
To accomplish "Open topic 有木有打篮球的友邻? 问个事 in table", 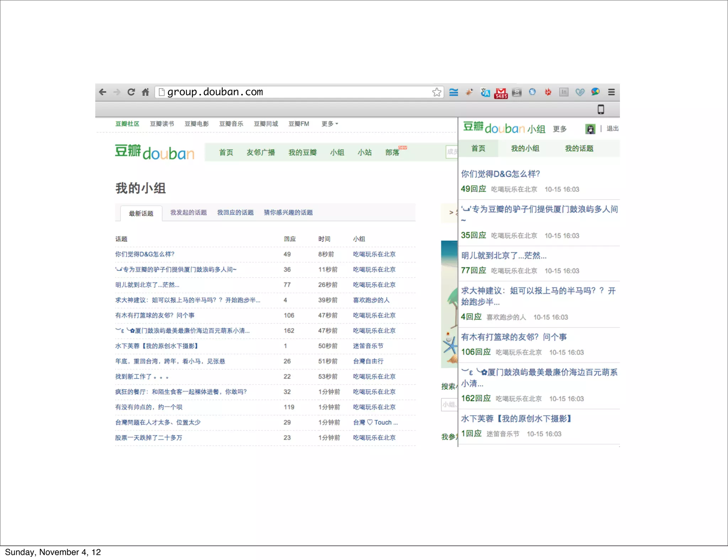I will 155,315.
